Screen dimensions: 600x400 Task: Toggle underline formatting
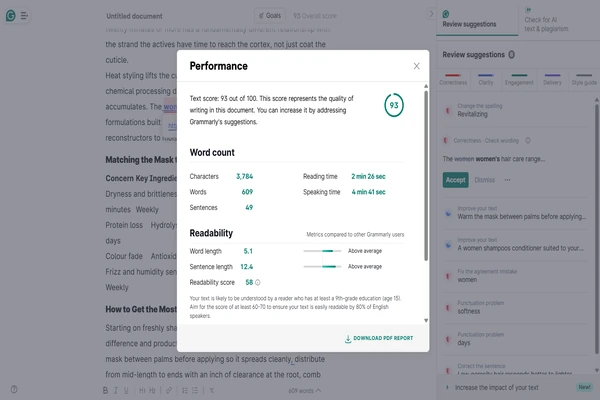pos(126,390)
